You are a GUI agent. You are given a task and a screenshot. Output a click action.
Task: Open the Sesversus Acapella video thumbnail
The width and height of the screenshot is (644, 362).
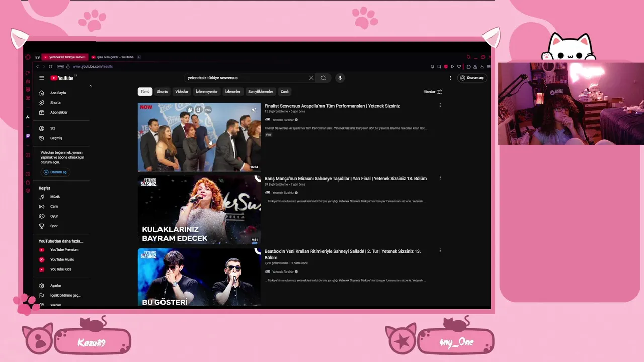pos(199,137)
